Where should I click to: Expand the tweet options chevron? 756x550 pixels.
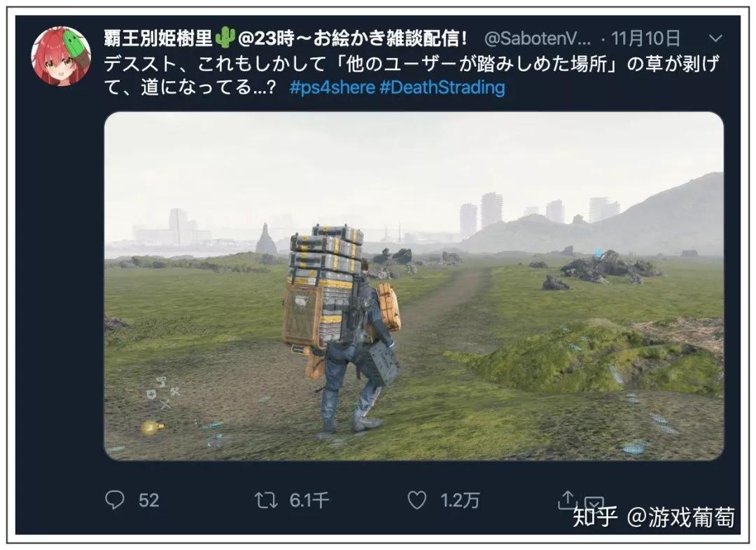coord(716,38)
